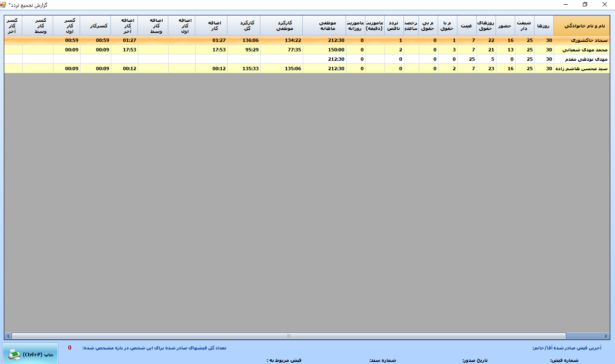
Task: Click the app icon in the title bar
Action: (x=4, y=5)
